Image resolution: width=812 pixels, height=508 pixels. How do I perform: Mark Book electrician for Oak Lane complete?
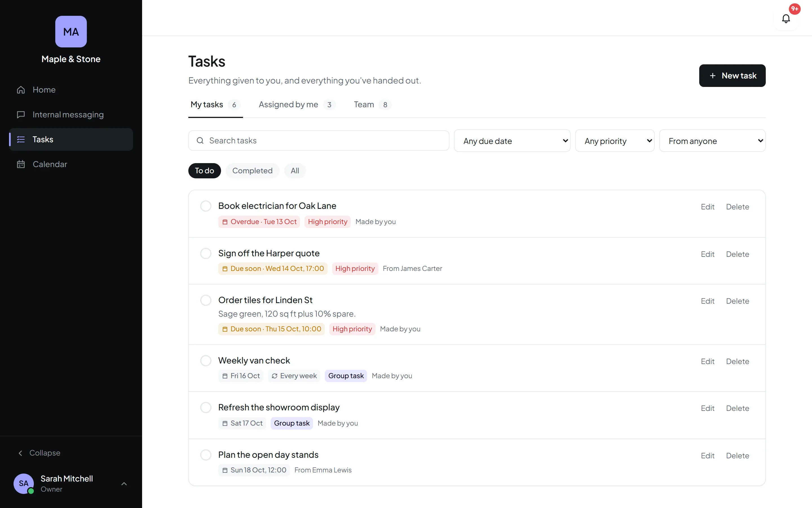[x=206, y=206]
